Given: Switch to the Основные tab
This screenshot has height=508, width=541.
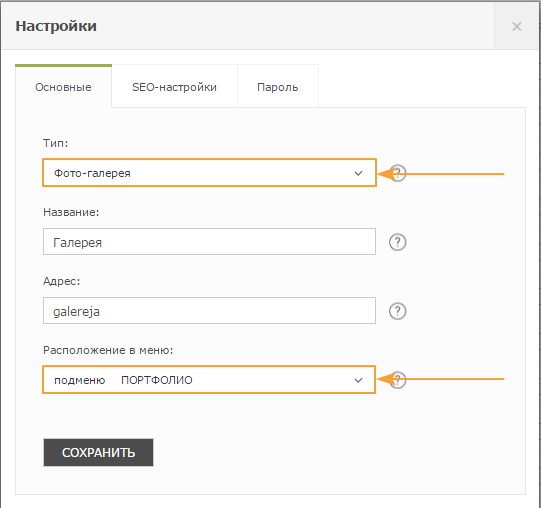Looking at the screenshot, I should point(63,87).
